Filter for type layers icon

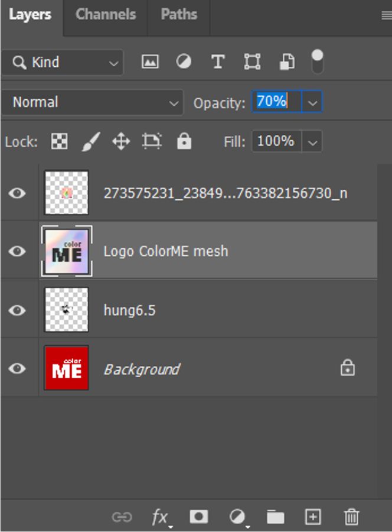click(x=218, y=62)
